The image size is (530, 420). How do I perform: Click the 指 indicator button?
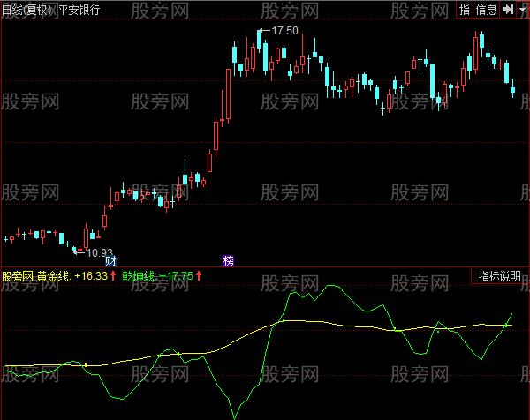click(465, 10)
